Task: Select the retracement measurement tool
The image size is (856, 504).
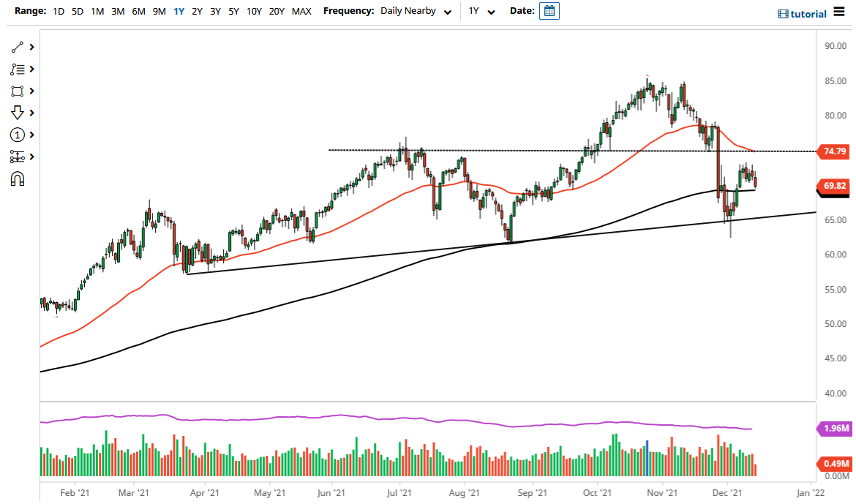Action: [18, 157]
